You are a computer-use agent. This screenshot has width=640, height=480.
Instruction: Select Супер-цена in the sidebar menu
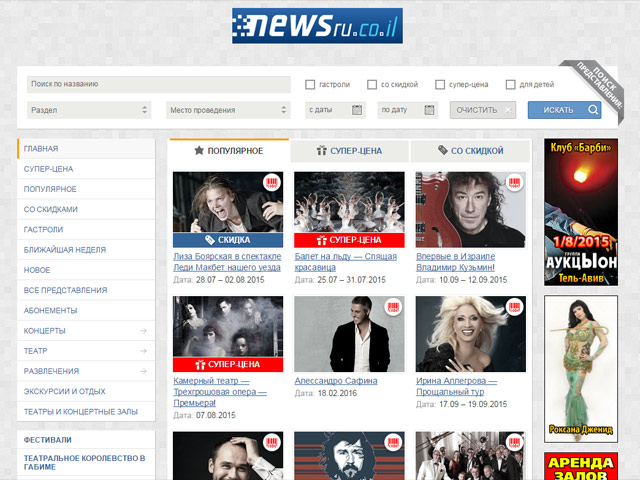coord(86,169)
